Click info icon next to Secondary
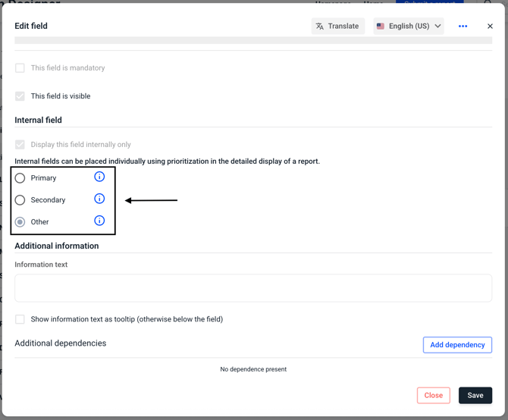The image size is (508, 420). click(99, 199)
